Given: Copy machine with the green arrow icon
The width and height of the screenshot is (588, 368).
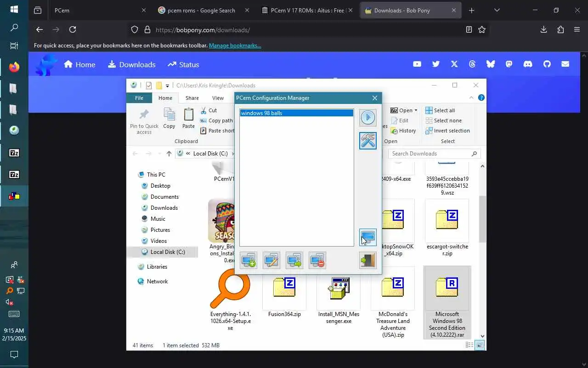Looking at the screenshot, I should click(294, 260).
